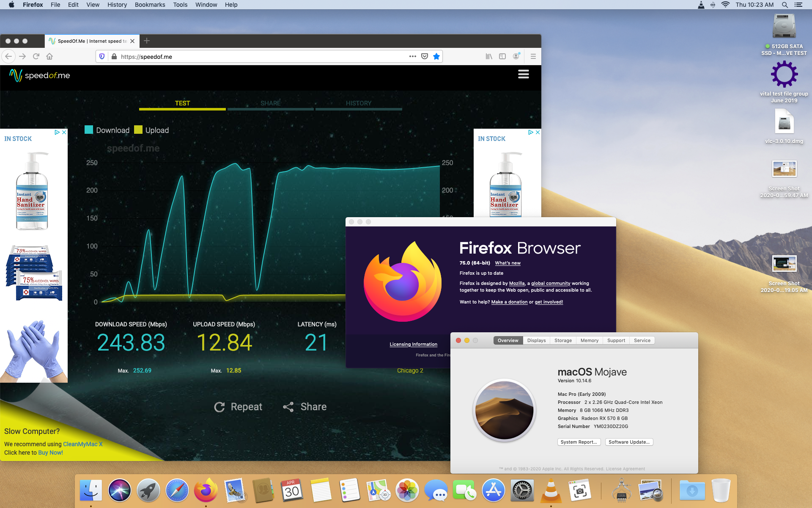Toggle the Download series legend box
Viewport: 812px width, 508px height.
pos(89,130)
